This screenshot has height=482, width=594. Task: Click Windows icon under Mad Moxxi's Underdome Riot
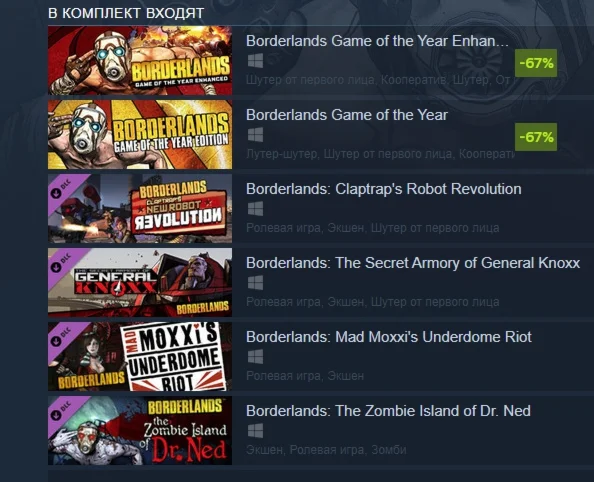click(x=255, y=357)
